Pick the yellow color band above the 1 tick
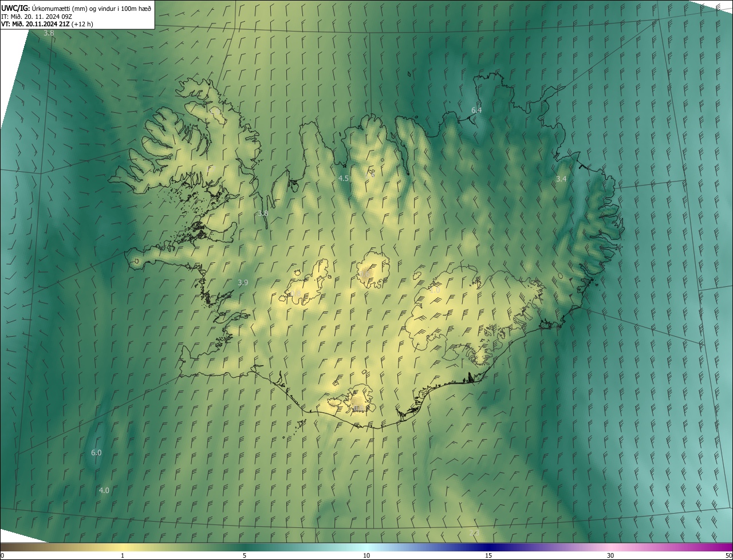This screenshot has width=733, height=560. 123,547
